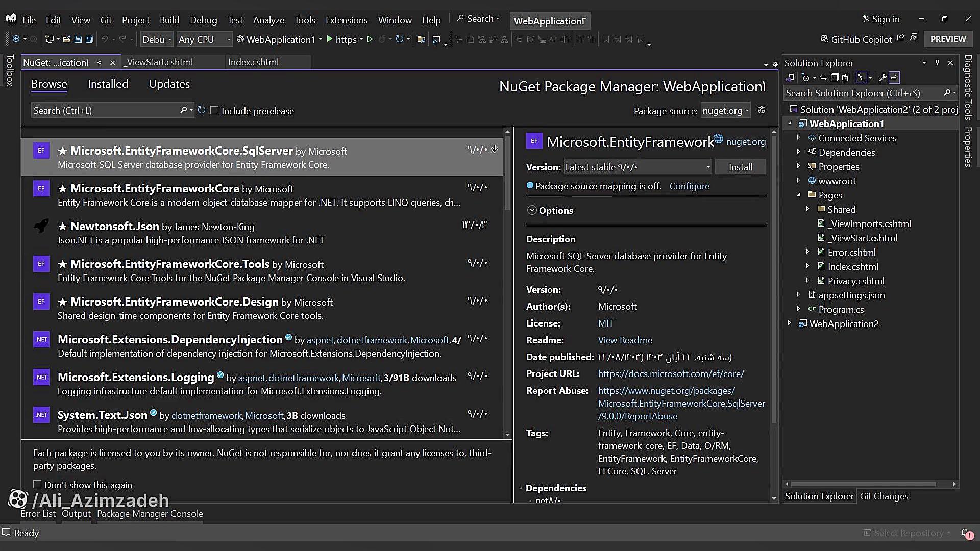Viewport: 980px width, 551px height.
Task: Open the Package source nuget.org dropdown
Action: [725, 110]
